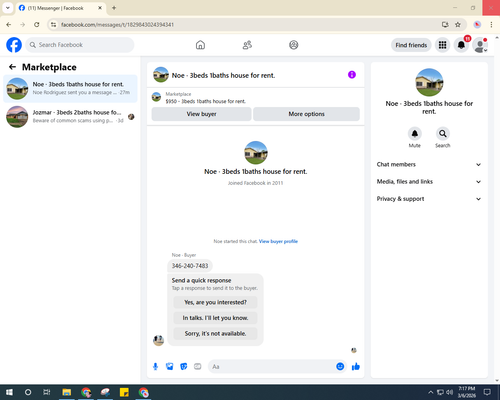Record a voice clip with the microphone icon

point(155,367)
